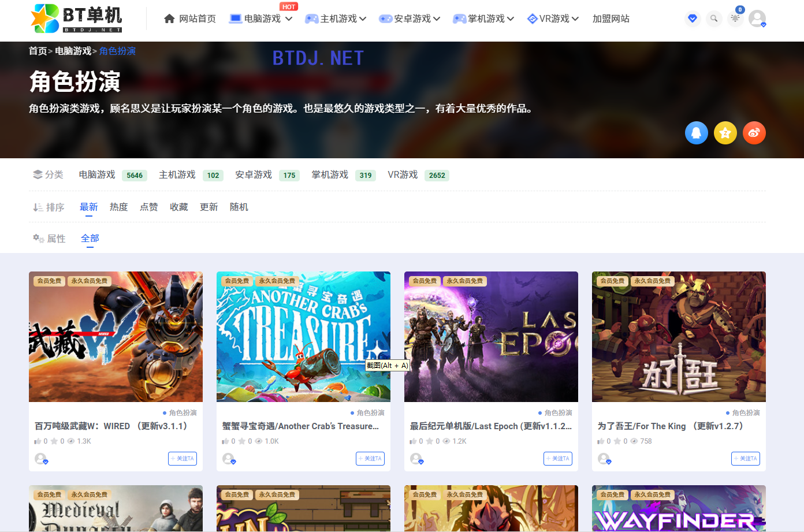Open the notification bell in header
The image size is (804, 532).
(x=735, y=18)
